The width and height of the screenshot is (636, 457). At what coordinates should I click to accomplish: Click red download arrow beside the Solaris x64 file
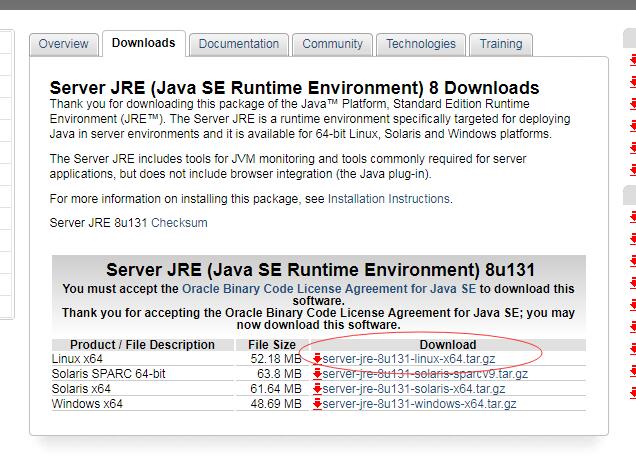point(317,388)
